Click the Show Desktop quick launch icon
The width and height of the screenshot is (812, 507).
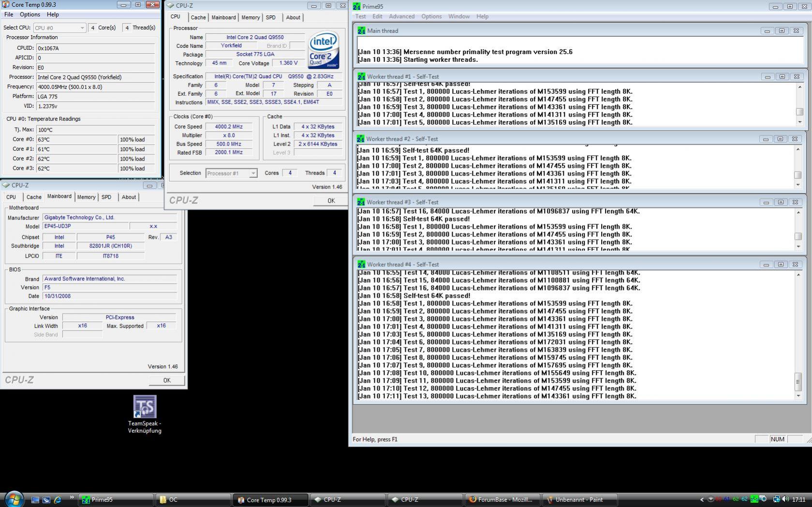35,500
